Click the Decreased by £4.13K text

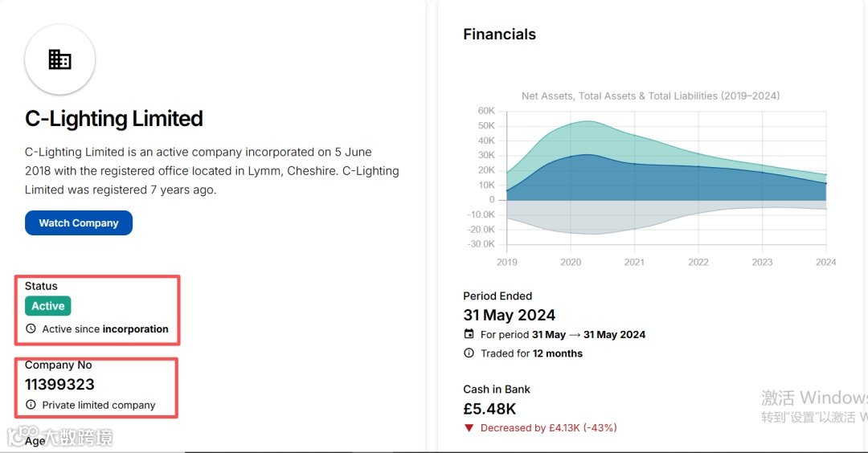coord(548,428)
